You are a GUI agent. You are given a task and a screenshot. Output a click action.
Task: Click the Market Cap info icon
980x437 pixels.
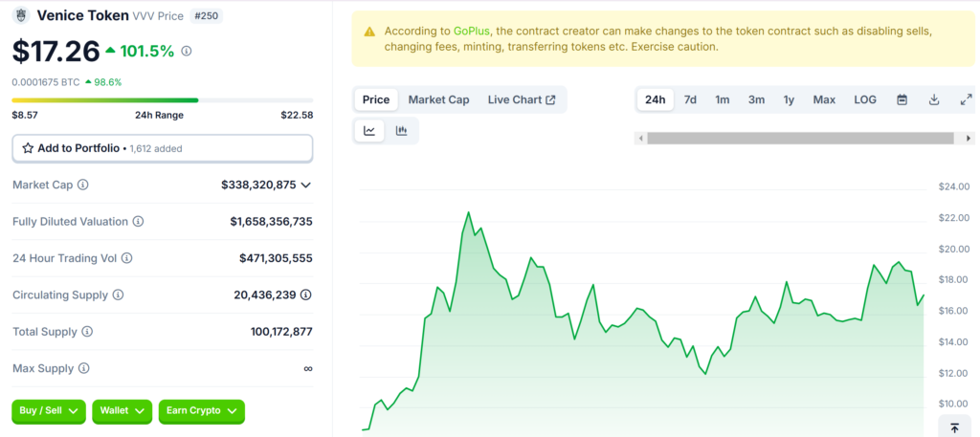pyautogui.click(x=82, y=185)
